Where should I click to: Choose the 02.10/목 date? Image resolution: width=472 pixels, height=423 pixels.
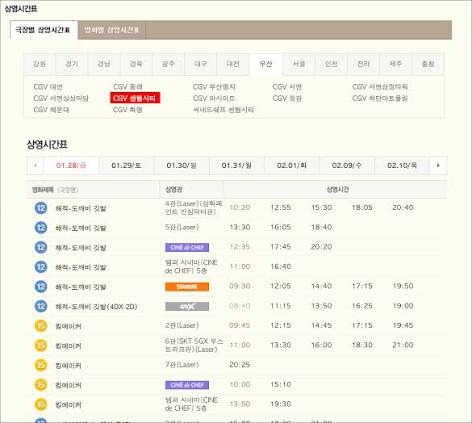click(402, 165)
